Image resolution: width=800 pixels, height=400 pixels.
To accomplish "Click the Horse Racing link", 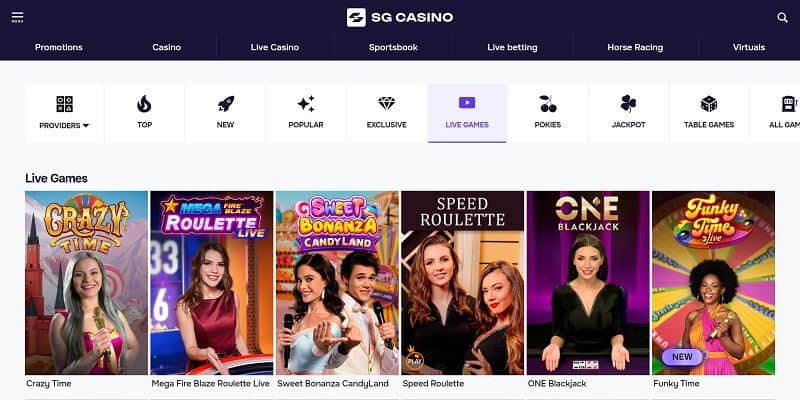I will coord(635,47).
